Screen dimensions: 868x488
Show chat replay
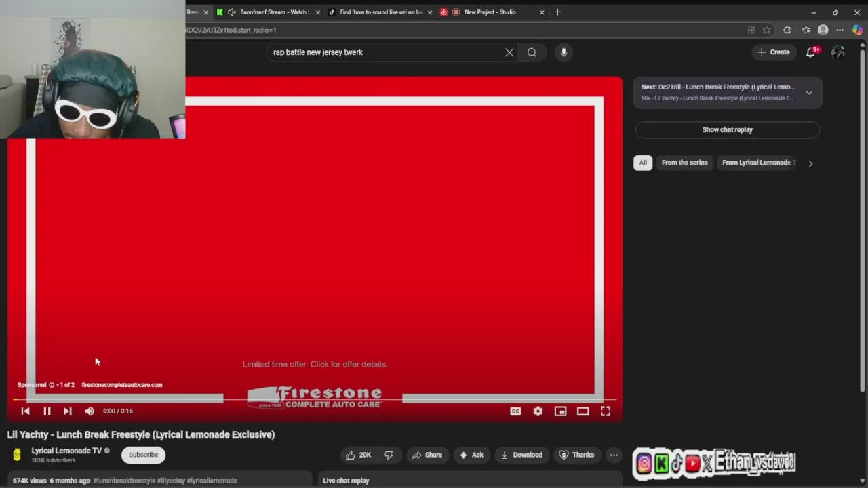727,129
